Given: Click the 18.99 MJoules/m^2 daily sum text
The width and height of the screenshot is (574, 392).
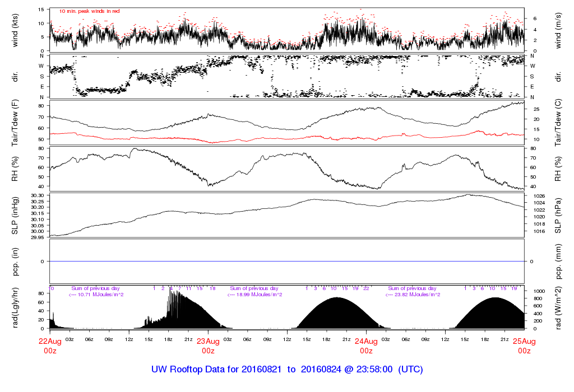Looking at the screenshot, I should pyautogui.click(x=254, y=295).
